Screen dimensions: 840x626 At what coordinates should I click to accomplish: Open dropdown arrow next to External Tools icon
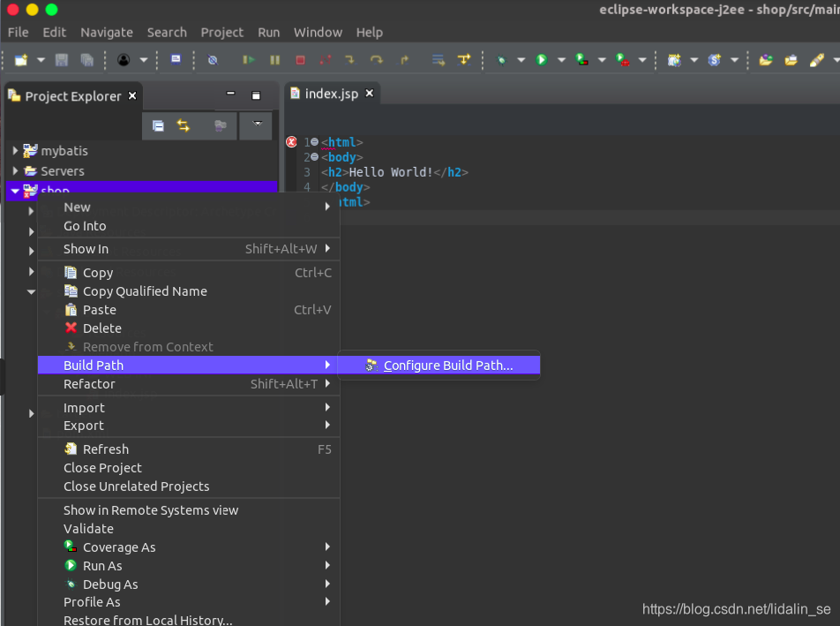tap(642, 59)
